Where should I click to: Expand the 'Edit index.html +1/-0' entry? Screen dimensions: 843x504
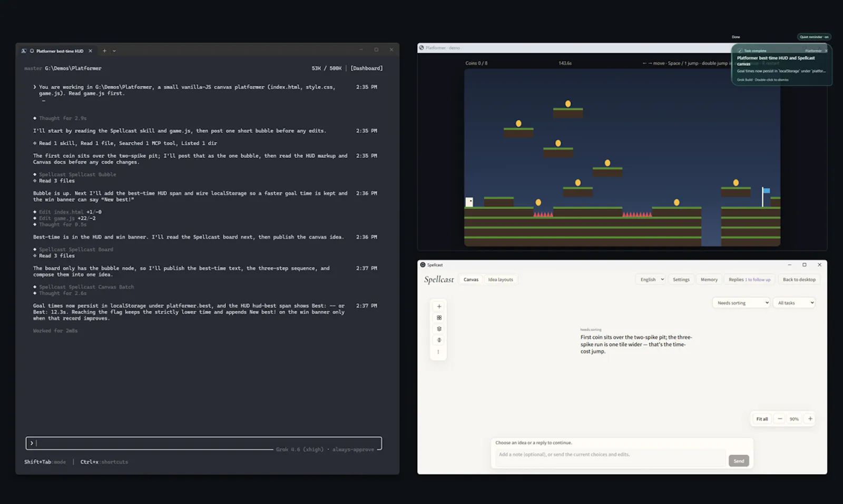[x=67, y=212]
